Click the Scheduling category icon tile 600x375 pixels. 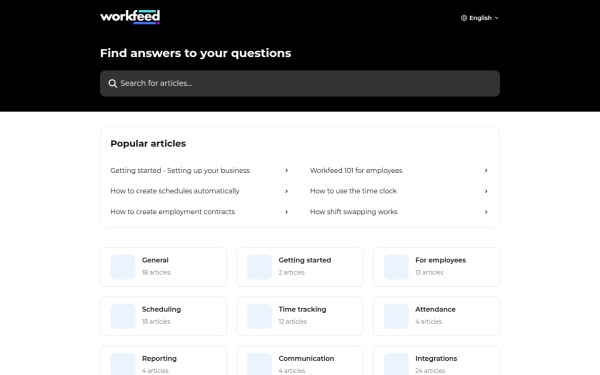(x=123, y=316)
